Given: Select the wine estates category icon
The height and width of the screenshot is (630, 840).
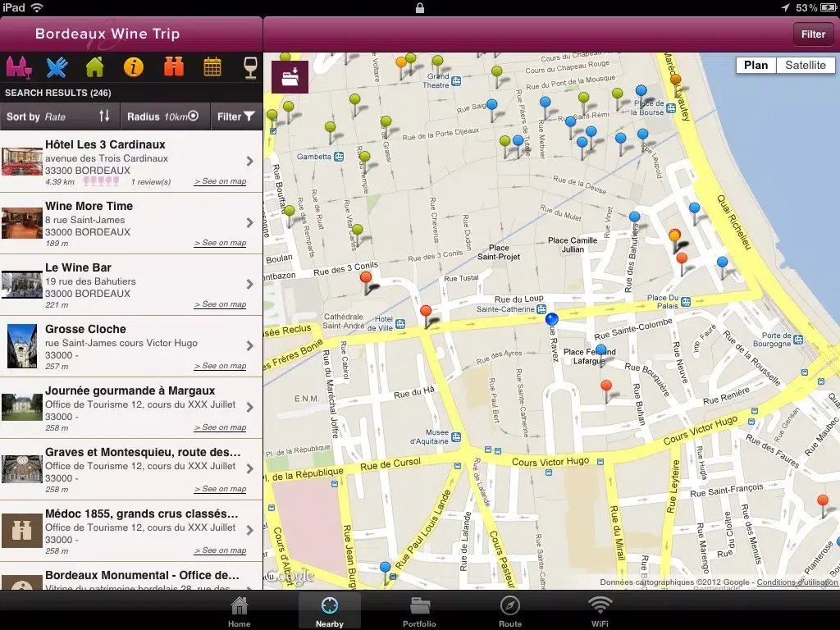Looking at the screenshot, I should click(19, 67).
